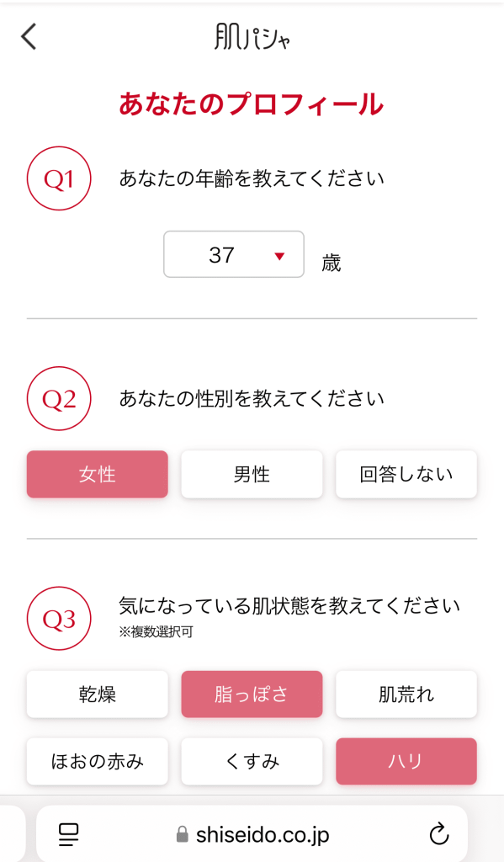This screenshot has width=504, height=862.
Task: Tap the 肌パシャ logo in the header
Action: tap(252, 35)
